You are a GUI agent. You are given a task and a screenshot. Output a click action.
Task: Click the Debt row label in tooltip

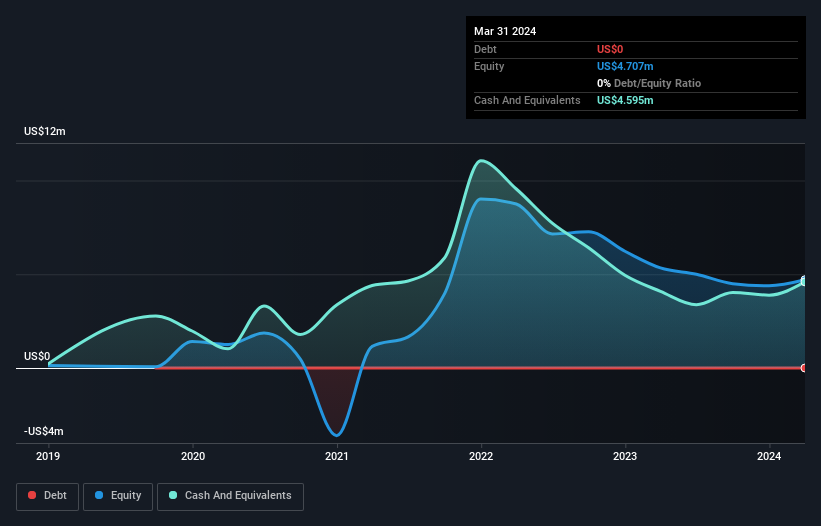pyautogui.click(x=485, y=49)
